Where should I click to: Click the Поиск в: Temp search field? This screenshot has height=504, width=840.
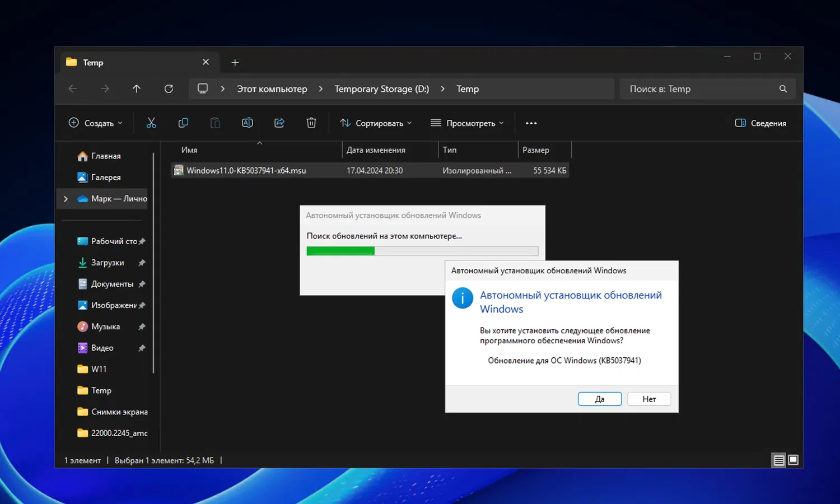click(700, 89)
